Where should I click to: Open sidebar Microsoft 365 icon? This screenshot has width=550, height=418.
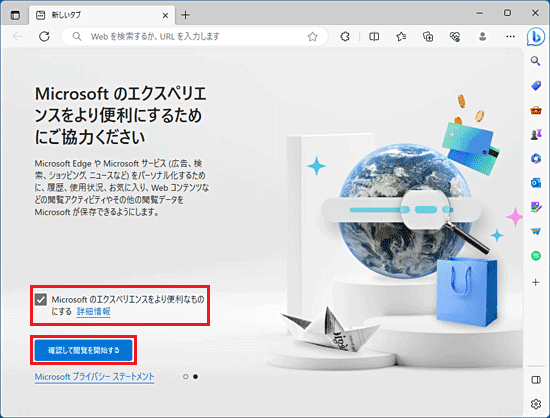pyautogui.click(x=536, y=159)
